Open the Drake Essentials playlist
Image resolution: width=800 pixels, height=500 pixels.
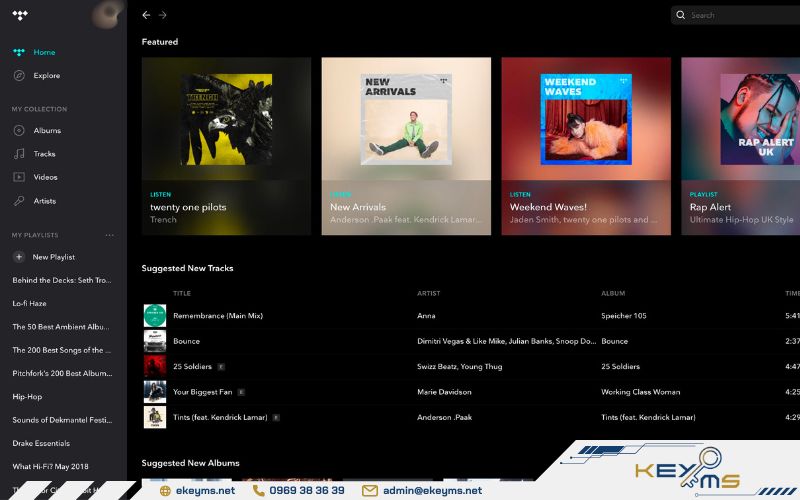pyautogui.click(x=41, y=443)
